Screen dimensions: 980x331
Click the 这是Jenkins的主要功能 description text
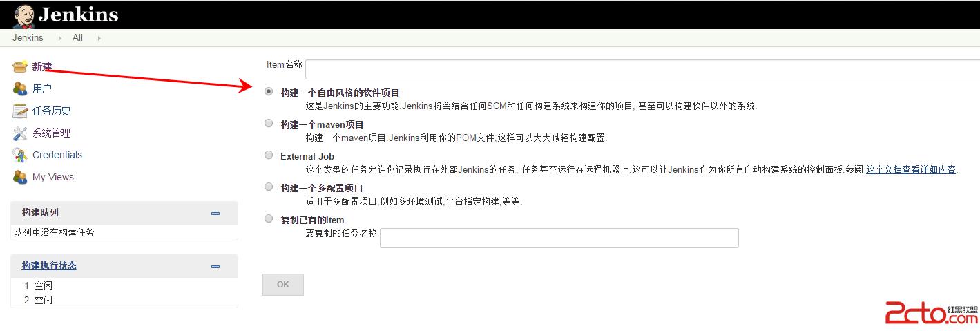(532, 106)
